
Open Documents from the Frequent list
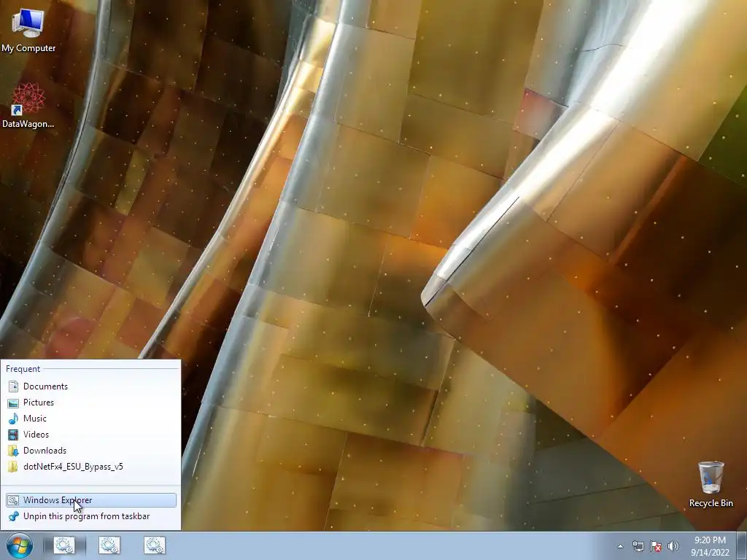[90, 386]
